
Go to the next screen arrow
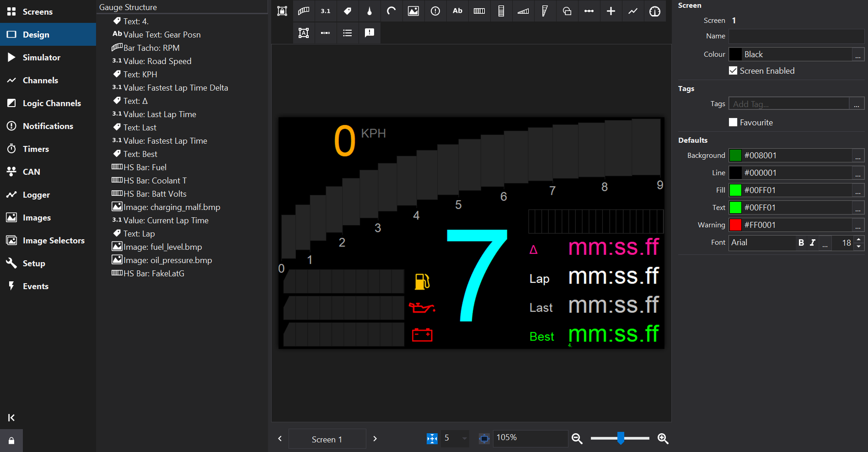click(375, 439)
